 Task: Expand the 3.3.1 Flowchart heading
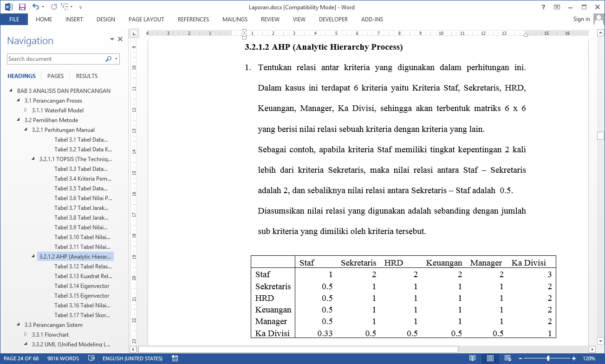pos(26,334)
